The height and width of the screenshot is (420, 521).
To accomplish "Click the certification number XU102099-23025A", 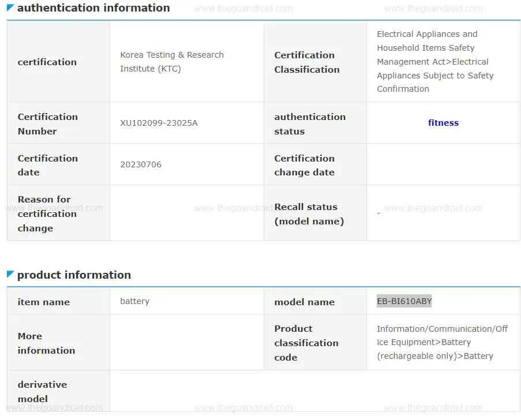I will 159,123.
